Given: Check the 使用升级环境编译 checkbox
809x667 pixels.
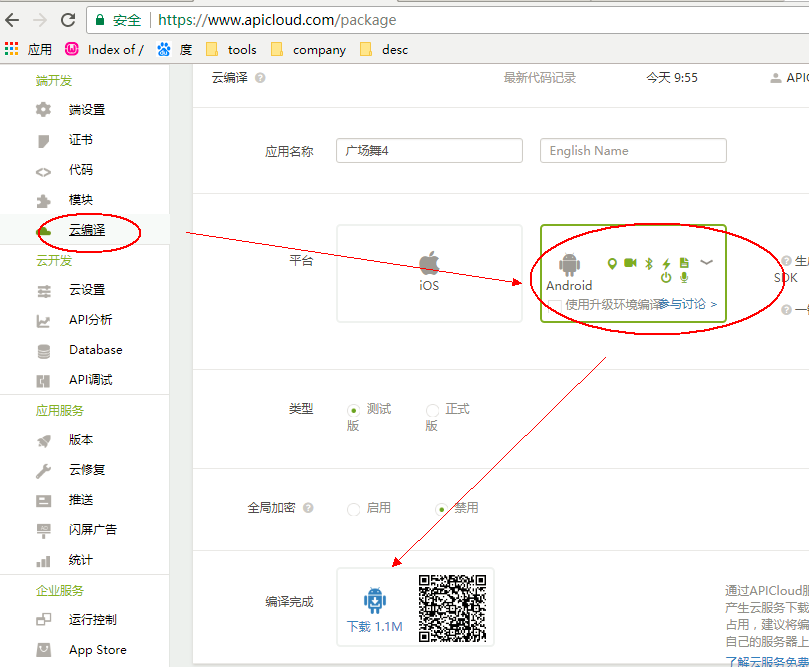Looking at the screenshot, I should pos(554,304).
